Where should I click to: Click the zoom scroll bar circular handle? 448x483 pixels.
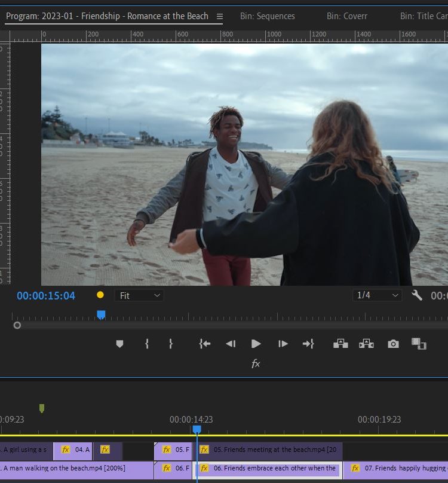[x=17, y=325]
